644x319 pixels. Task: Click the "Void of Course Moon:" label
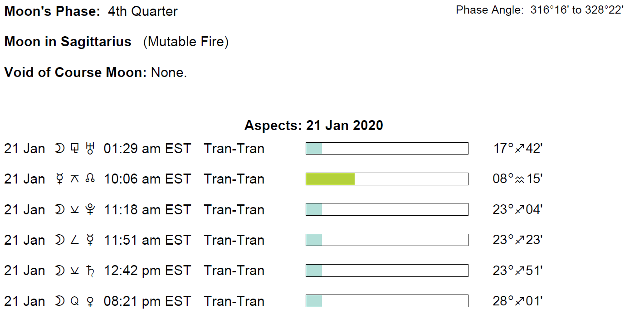pyautogui.click(x=75, y=72)
